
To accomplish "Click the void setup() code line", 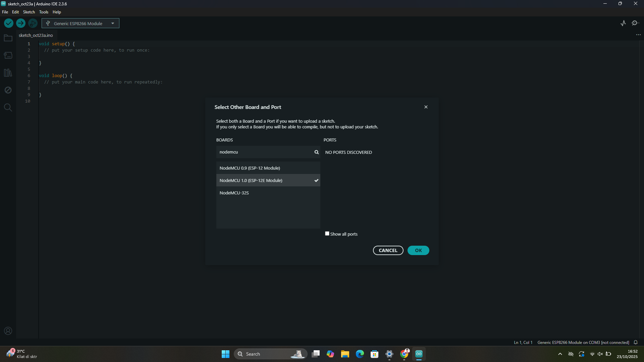I will [57, 44].
